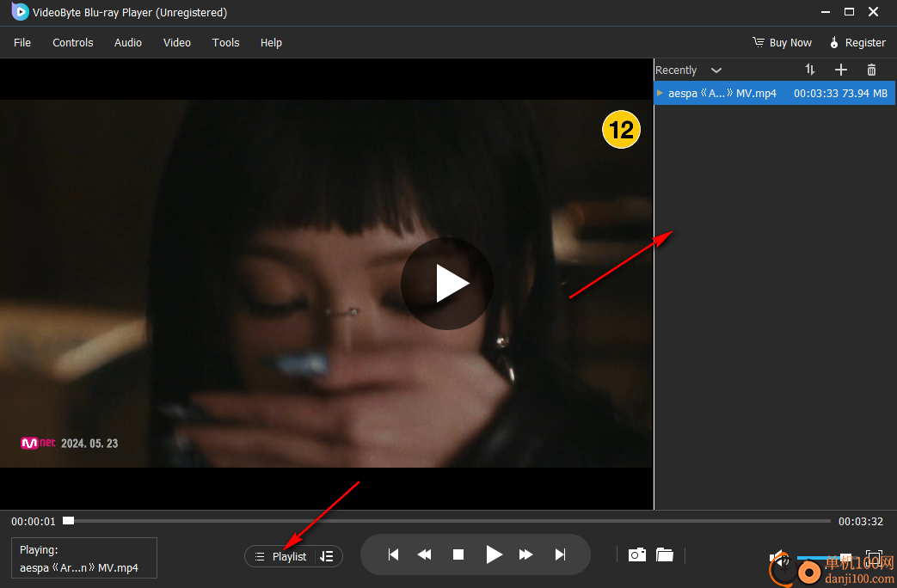Image resolution: width=897 pixels, height=588 pixels.
Task: Skip to the next track
Action: tap(560, 554)
